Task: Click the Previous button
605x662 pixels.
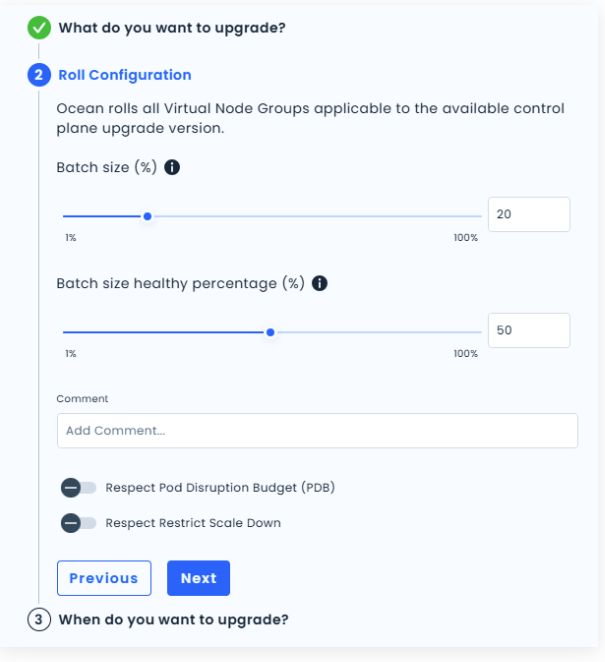Action: [104, 578]
